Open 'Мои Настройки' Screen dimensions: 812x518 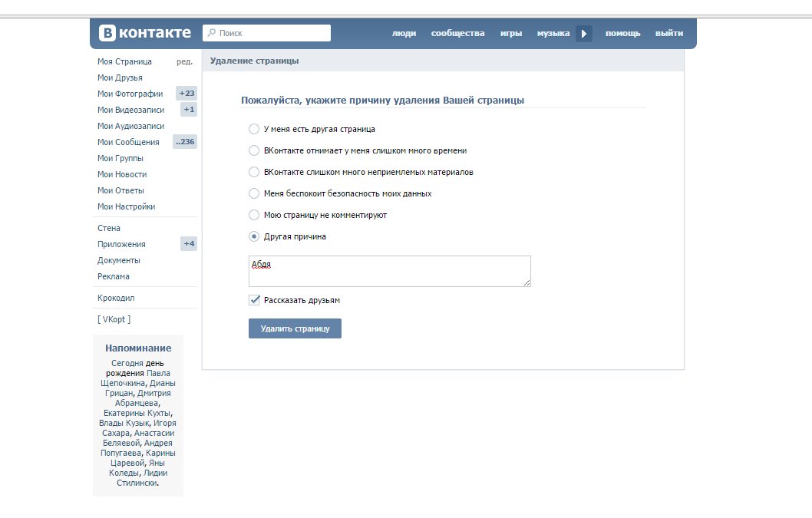(x=127, y=206)
